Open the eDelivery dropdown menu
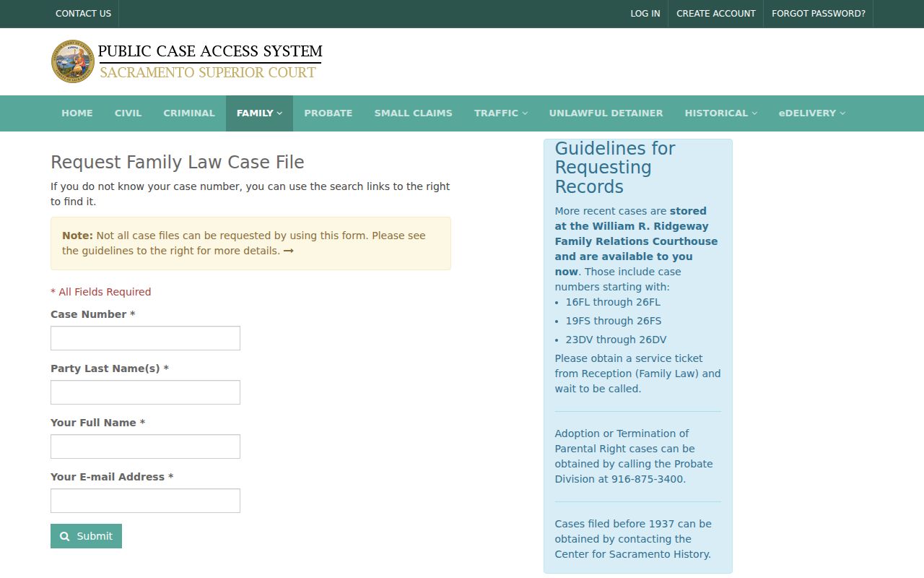The width and height of the screenshot is (924, 578). pyautogui.click(x=811, y=113)
